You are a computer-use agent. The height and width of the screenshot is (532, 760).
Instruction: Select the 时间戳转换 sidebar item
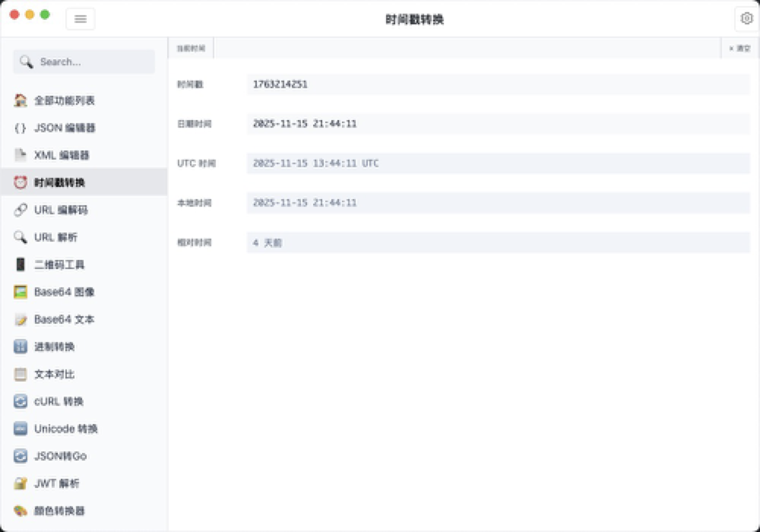click(x=59, y=182)
